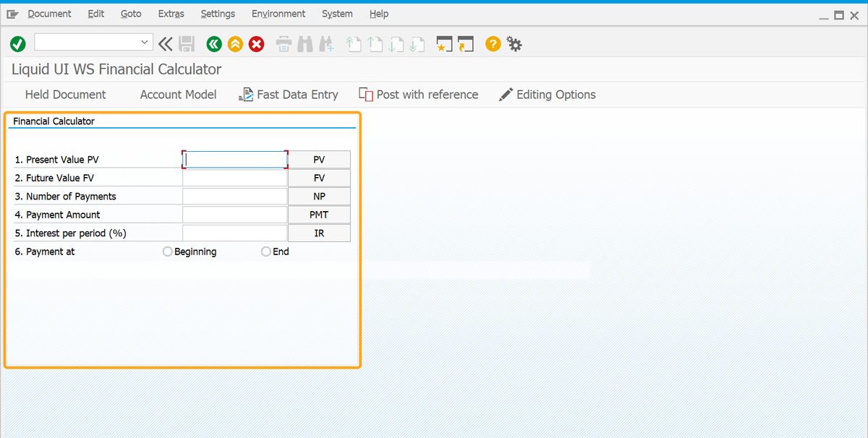Click the orange Help question mark icon
This screenshot has width=868, height=438.
tap(493, 44)
